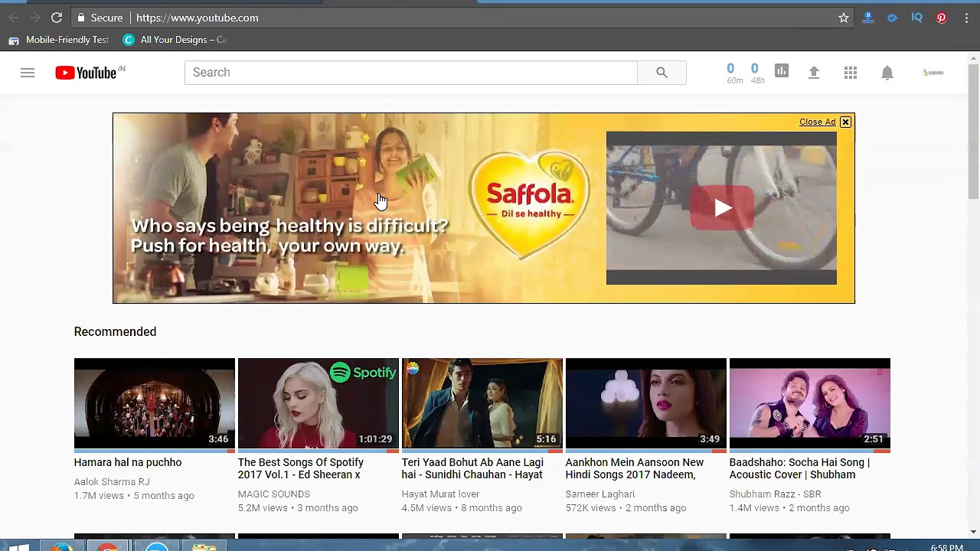Visit the Sameer Laghari channel
The image size is (980, 551).
[600, 494]
